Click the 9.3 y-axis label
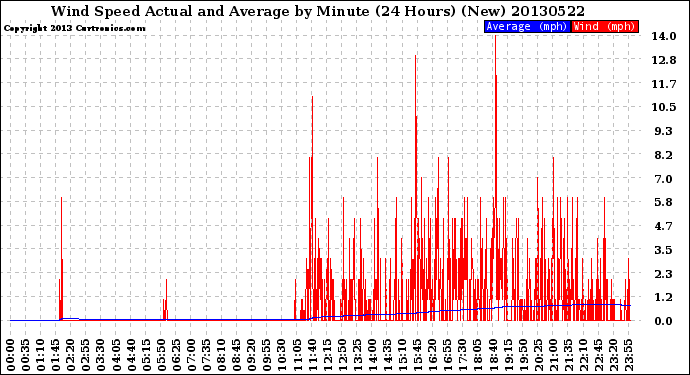The image size is (690, 375). [664, 131]
